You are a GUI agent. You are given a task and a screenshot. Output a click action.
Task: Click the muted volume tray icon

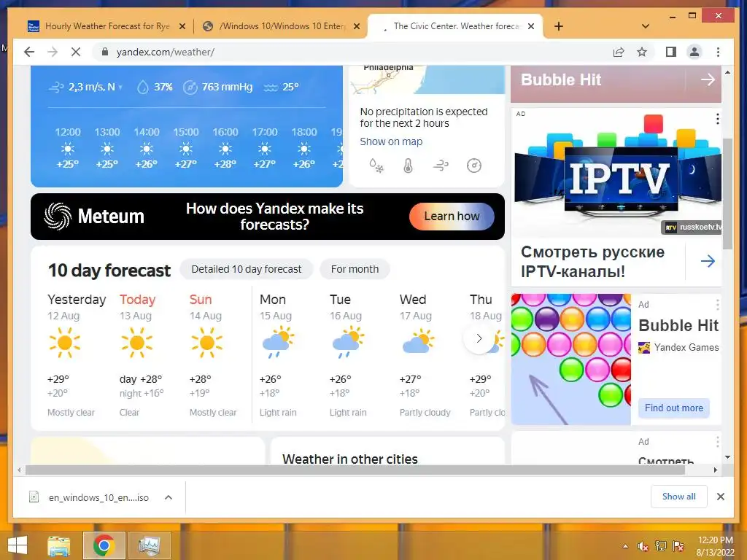coord(643,546)
